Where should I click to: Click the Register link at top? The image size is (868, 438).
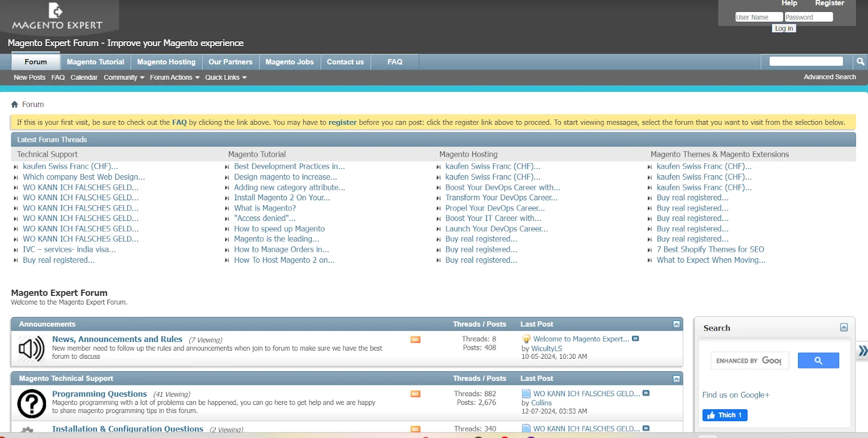click(829, 3)
